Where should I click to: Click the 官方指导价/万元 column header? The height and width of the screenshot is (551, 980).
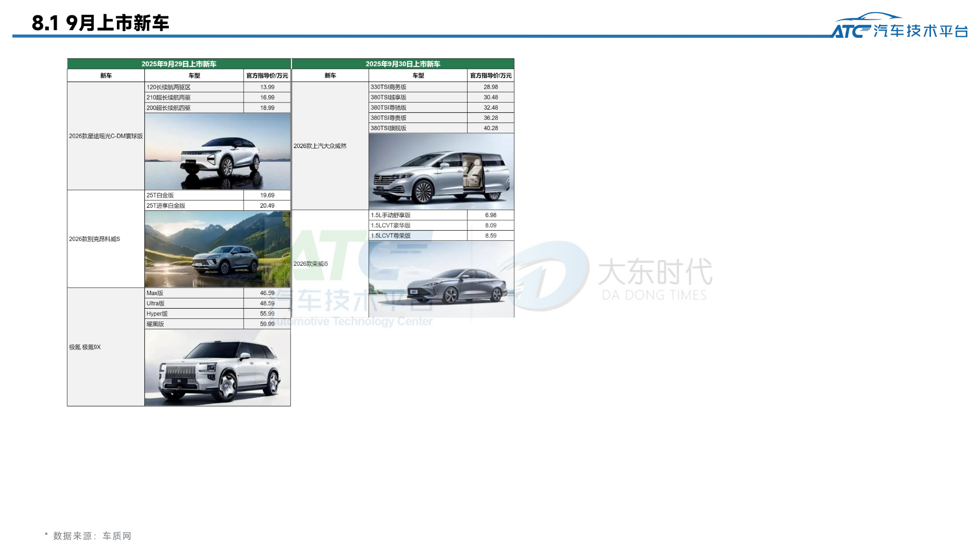(267, 75)
